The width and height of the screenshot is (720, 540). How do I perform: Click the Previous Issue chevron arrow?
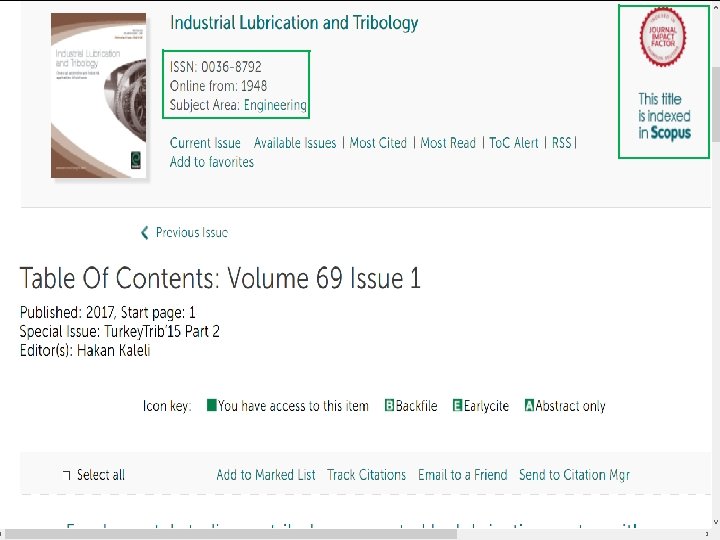click(145, 233)
